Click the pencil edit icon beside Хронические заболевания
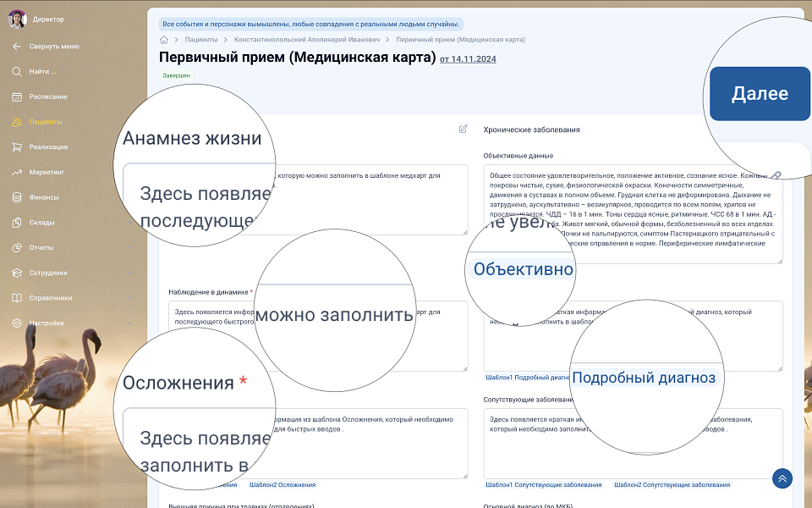812x508 pixels. tap(463, 130)
